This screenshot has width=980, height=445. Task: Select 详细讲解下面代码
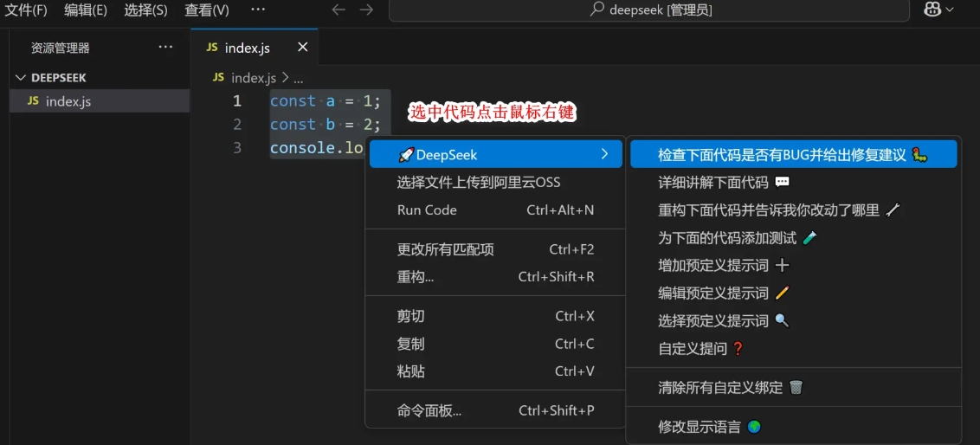(794, 183)
